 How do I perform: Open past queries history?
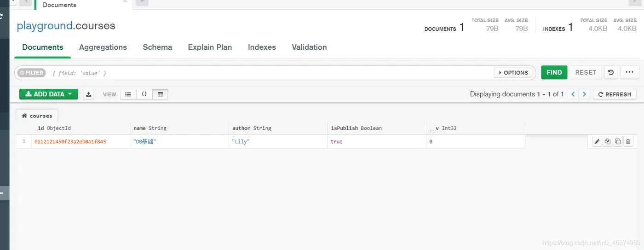pyautogui.click(x=610, y=72)
